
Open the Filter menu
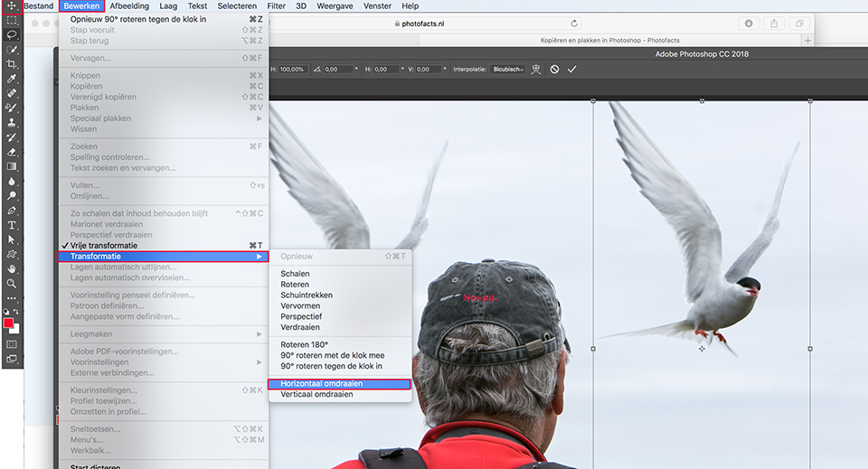pyautogui.click(x=277, y=6)
